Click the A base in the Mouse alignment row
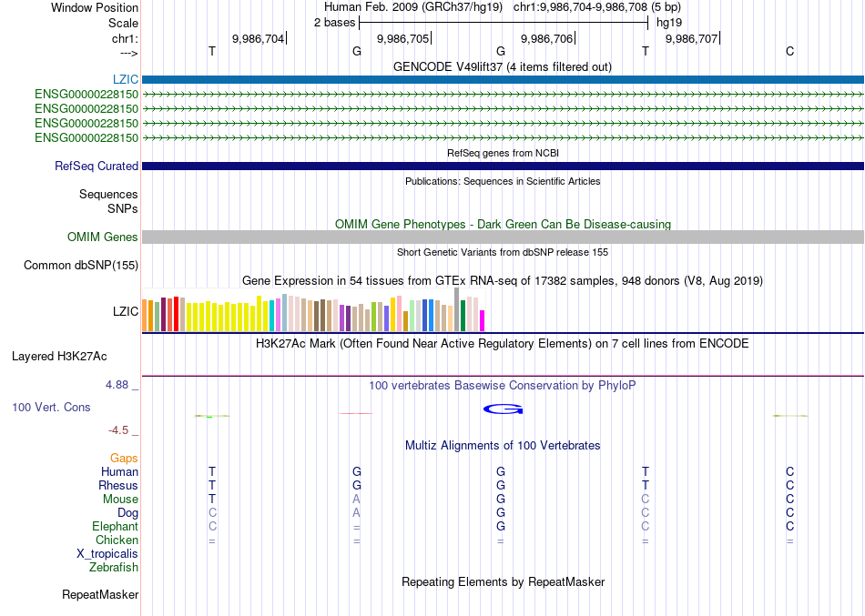Image resolution: width=865 pixels, height=616 pixels. pyautogui.click(x=356, y=500)
